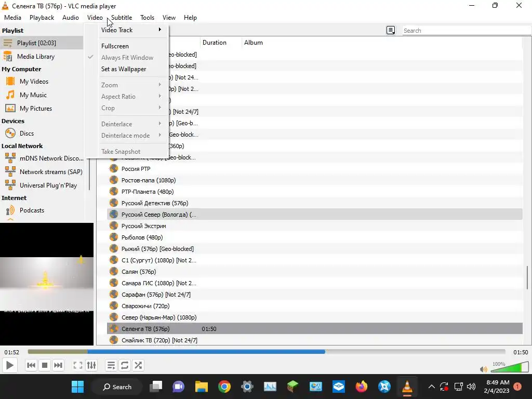Screen dimensions: 532x399
Task: Select Network streams (SAP) entry
Action: tap(42, 172)
